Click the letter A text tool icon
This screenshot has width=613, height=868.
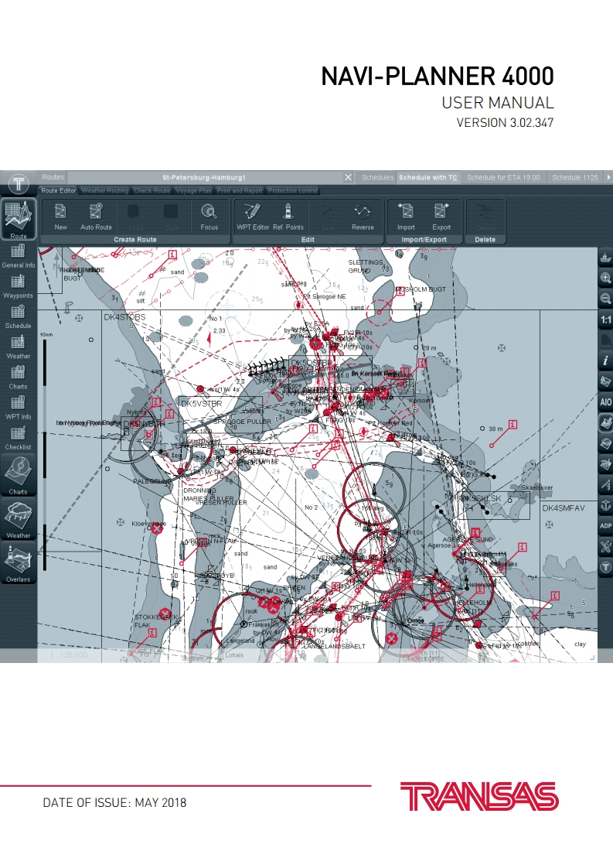click(x=606, y=484)
